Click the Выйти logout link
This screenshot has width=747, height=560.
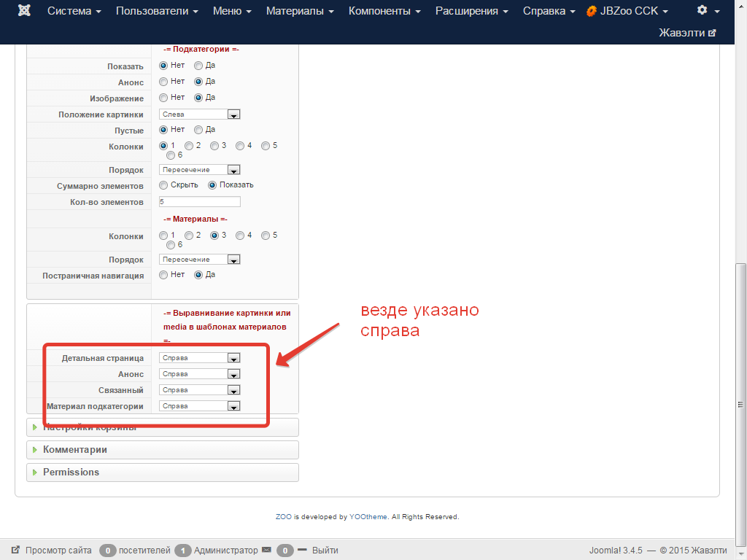coord(325,551)
